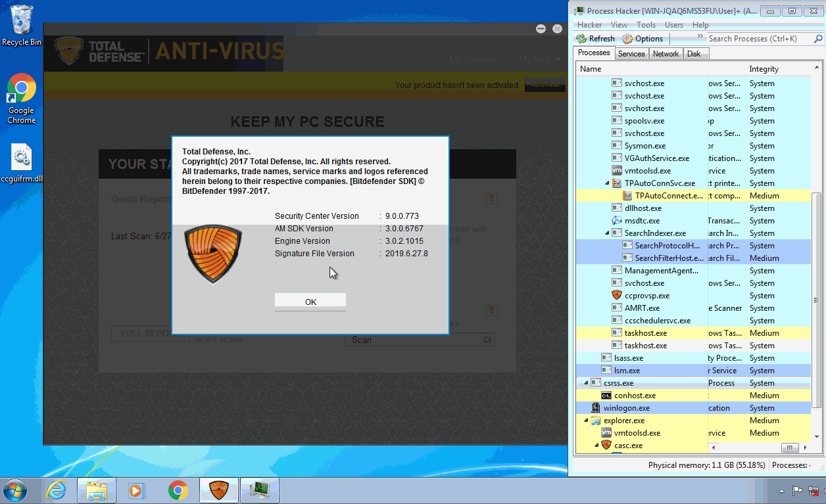Click the explorer.exe folder icon
Screen dimensions: 826x504
(x=596, y=421)
